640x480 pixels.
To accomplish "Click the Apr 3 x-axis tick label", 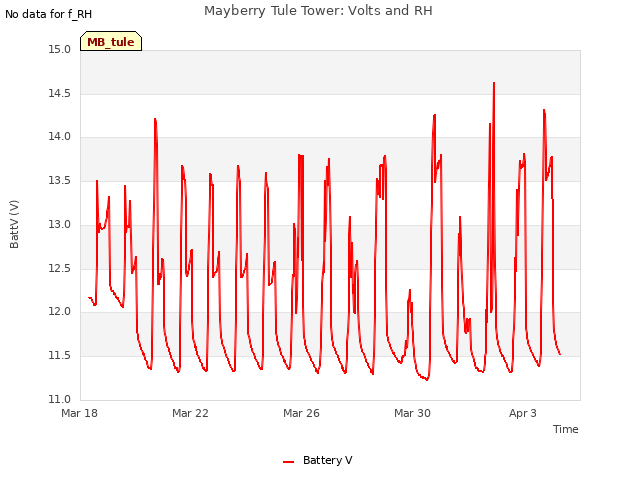I will 523,413.
